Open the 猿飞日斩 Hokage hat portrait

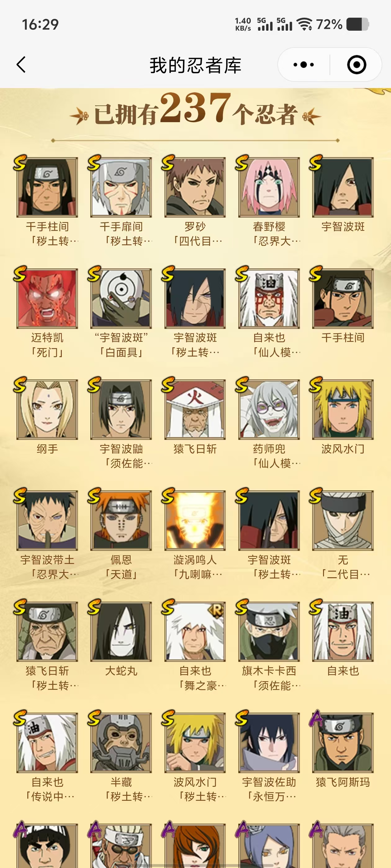(x=195, y=410)
